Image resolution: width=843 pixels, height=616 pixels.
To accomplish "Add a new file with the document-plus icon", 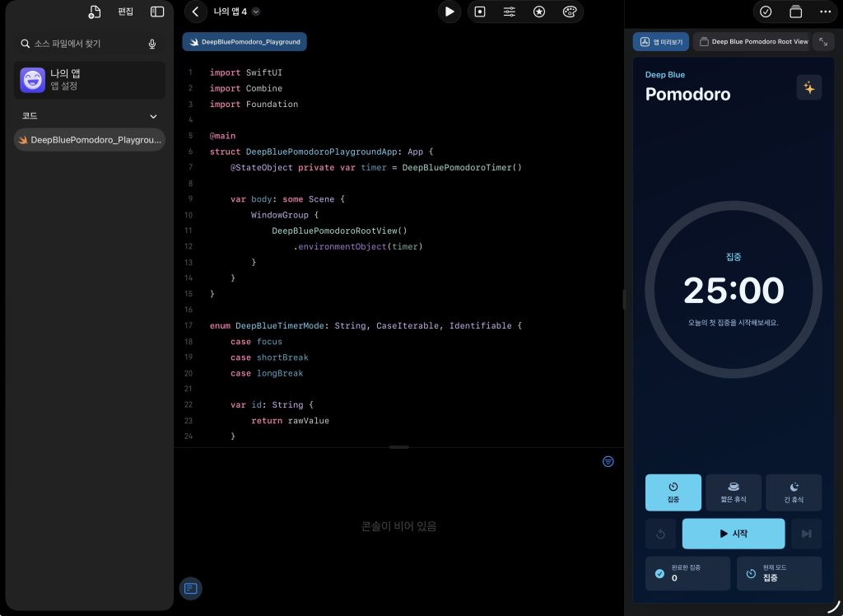I will pyautogui.click(x=94, y=12).
